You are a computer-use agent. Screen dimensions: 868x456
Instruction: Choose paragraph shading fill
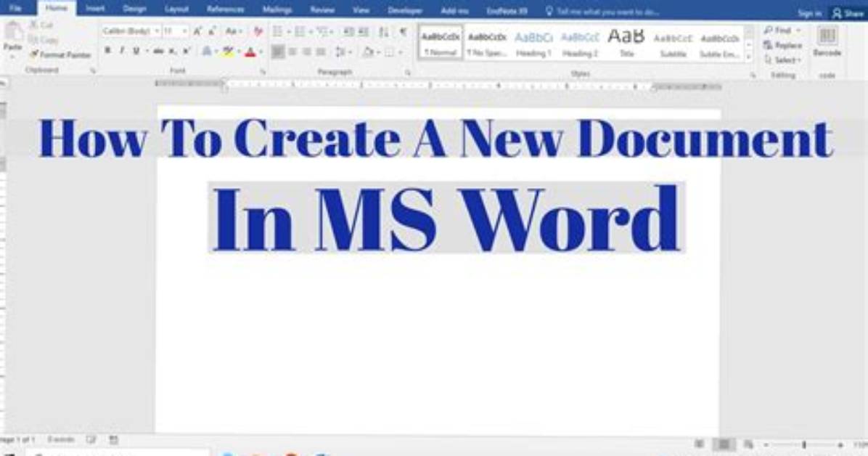click(368, 52)
